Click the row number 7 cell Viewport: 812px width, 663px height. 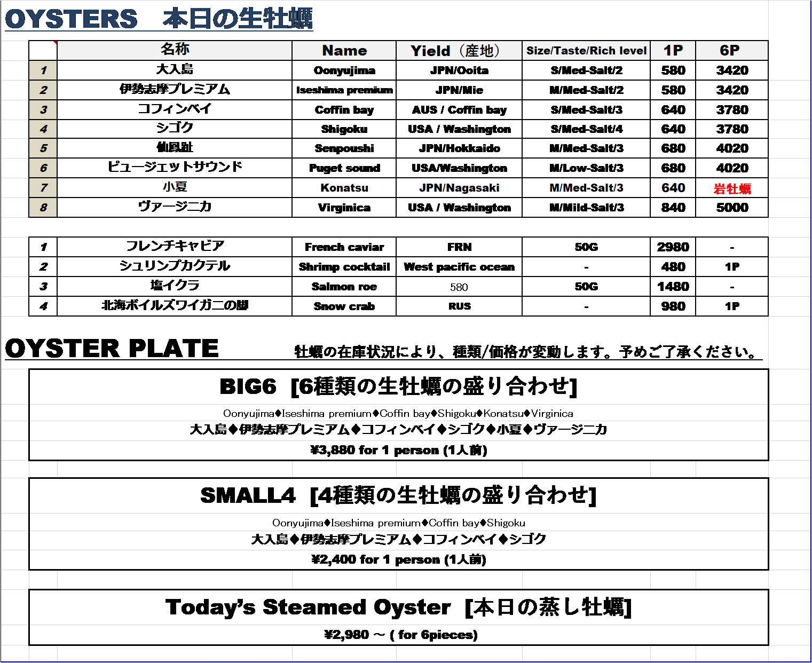43,188
